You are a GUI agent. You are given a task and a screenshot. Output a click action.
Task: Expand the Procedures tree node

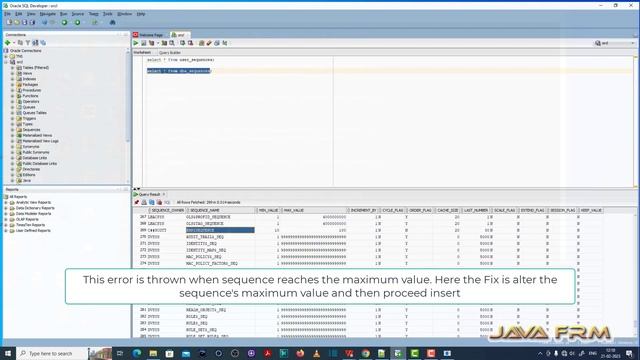tap(13, 90)
